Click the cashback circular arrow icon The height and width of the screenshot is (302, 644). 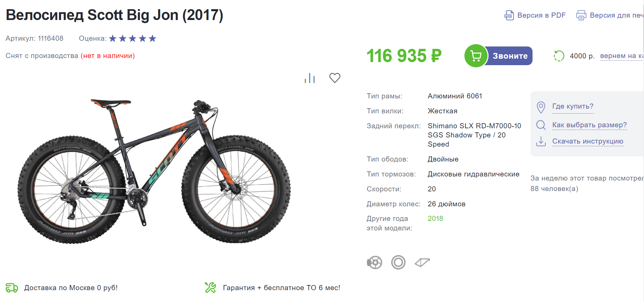tap(559, 56)
